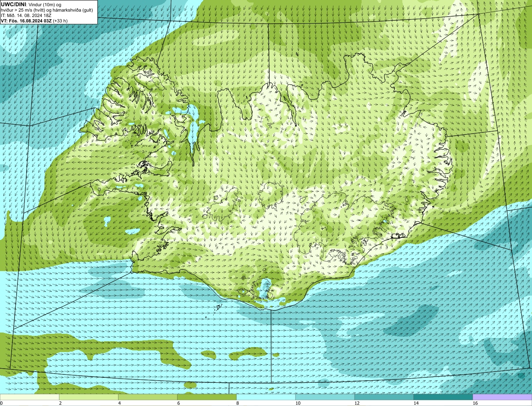Click the purple above-16 m/s legend swatch
This screenshot has height=406, width=532.
pyautogui.click(x=502, y=397)
